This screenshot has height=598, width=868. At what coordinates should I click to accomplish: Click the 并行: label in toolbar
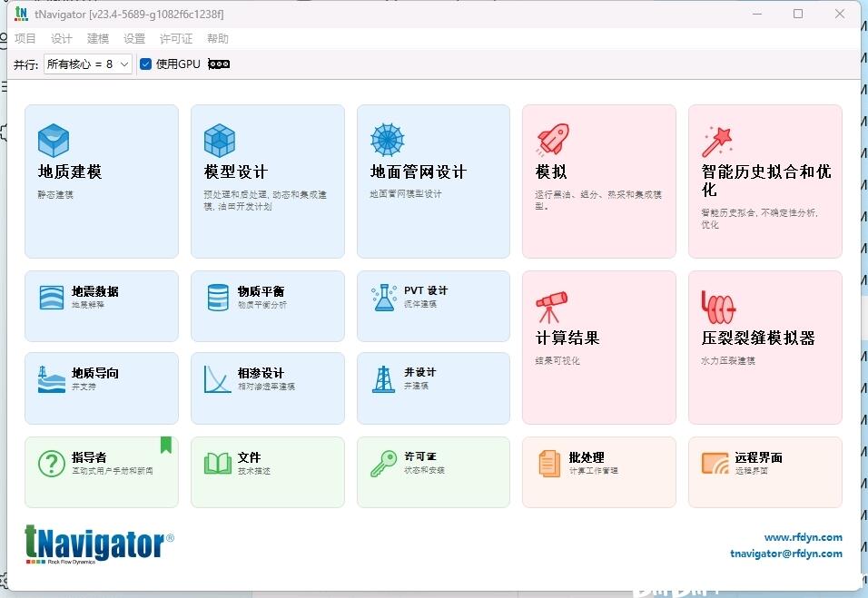point(26,64)
